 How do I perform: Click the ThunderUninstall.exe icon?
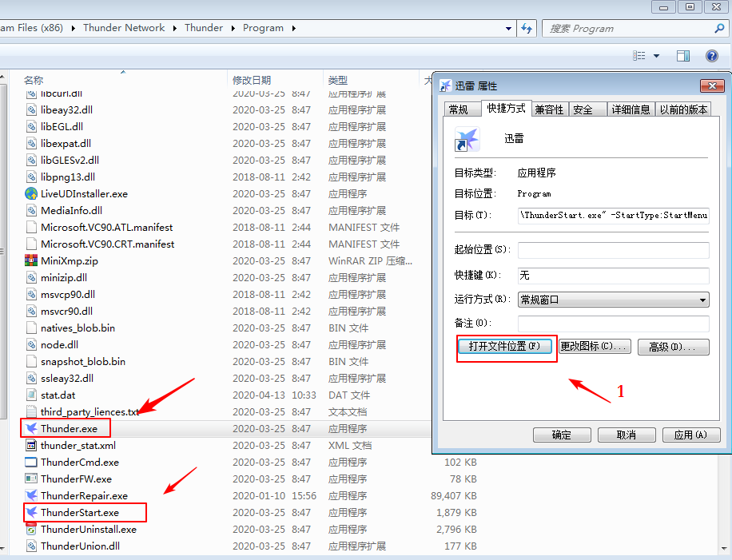click(31, 529)
